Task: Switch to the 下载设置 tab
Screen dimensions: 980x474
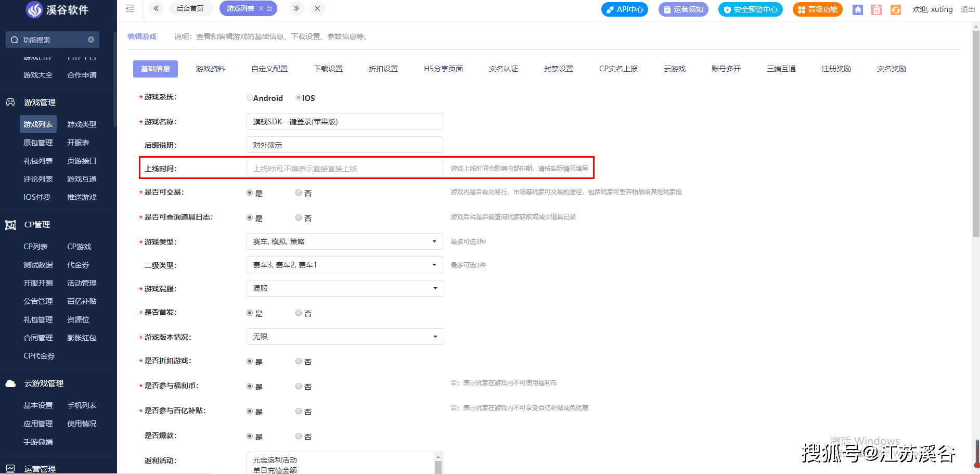Action: [x=328, y=69]
